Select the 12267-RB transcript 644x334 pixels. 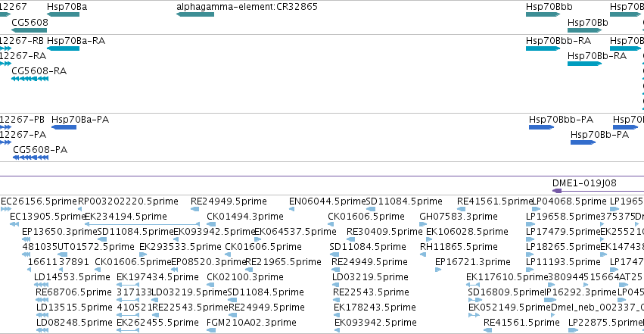click(6, 48)
